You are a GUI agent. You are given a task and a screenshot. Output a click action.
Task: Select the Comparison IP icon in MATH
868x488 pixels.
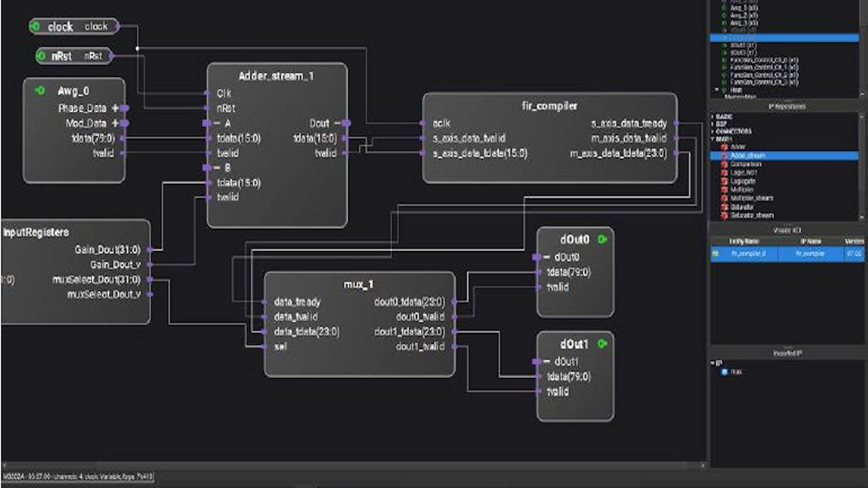[x=724, y=164]
